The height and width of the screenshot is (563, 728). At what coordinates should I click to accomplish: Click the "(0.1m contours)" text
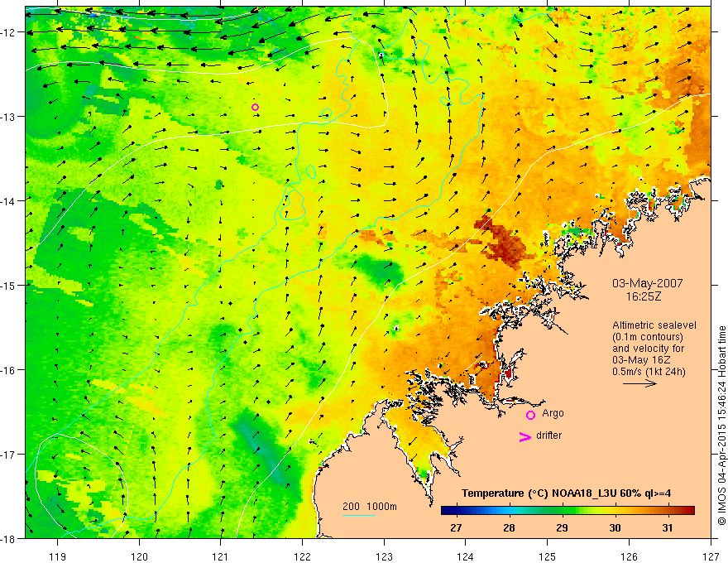648,337
